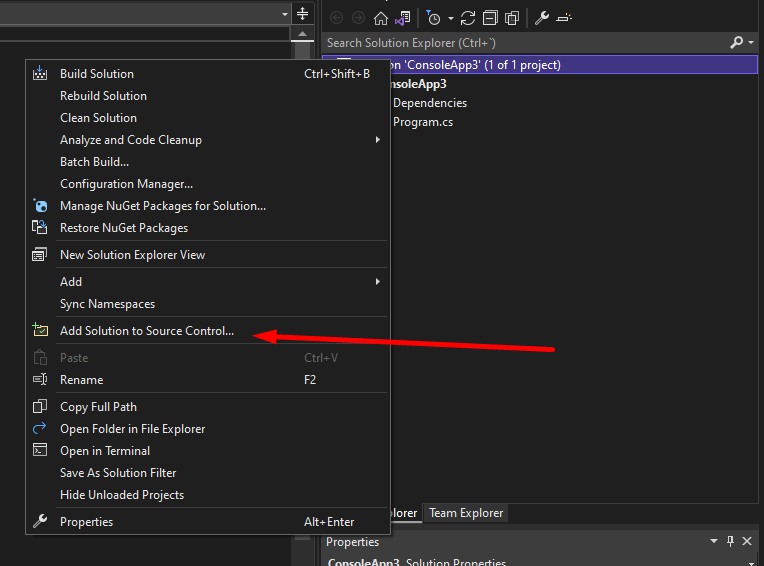The width and height of the screenshot is (764, 566).
Task: Click the Sync with Active Document icon
Action: pos(467,18)
